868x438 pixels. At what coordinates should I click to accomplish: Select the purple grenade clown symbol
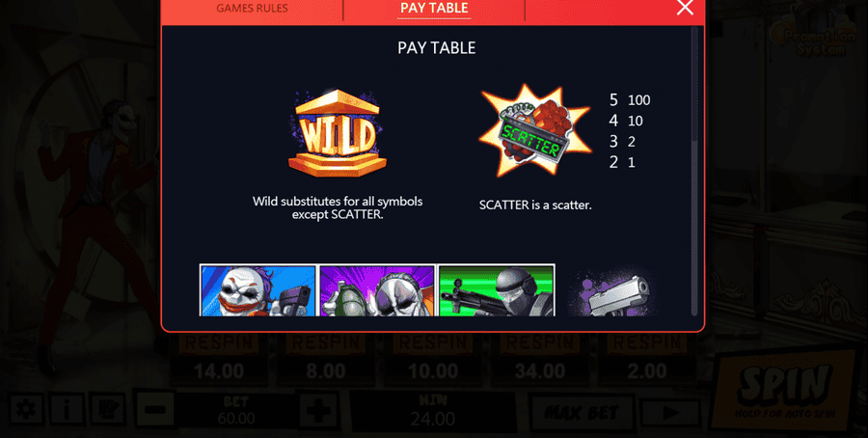point(377,290)
